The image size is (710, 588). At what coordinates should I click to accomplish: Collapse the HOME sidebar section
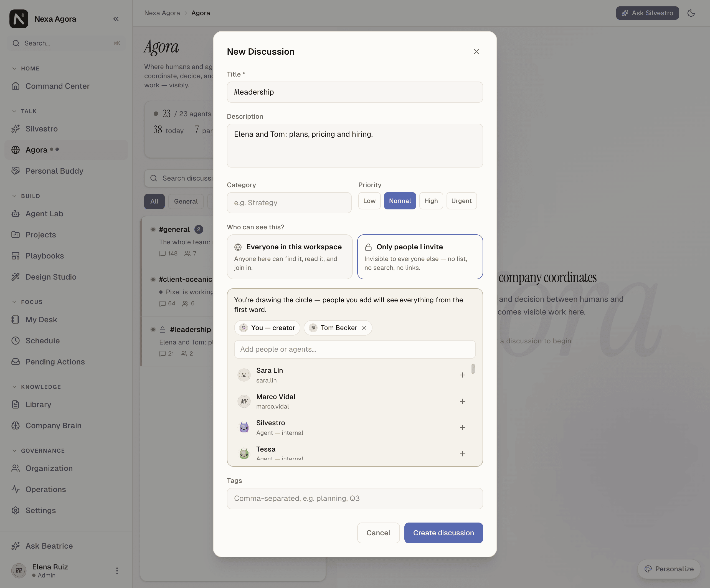(x=26, y=69)
